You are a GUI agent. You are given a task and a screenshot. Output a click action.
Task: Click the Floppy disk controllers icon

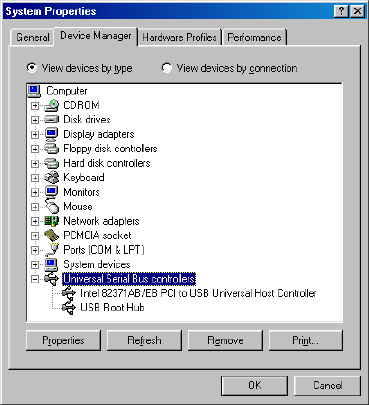click(52, 149)
